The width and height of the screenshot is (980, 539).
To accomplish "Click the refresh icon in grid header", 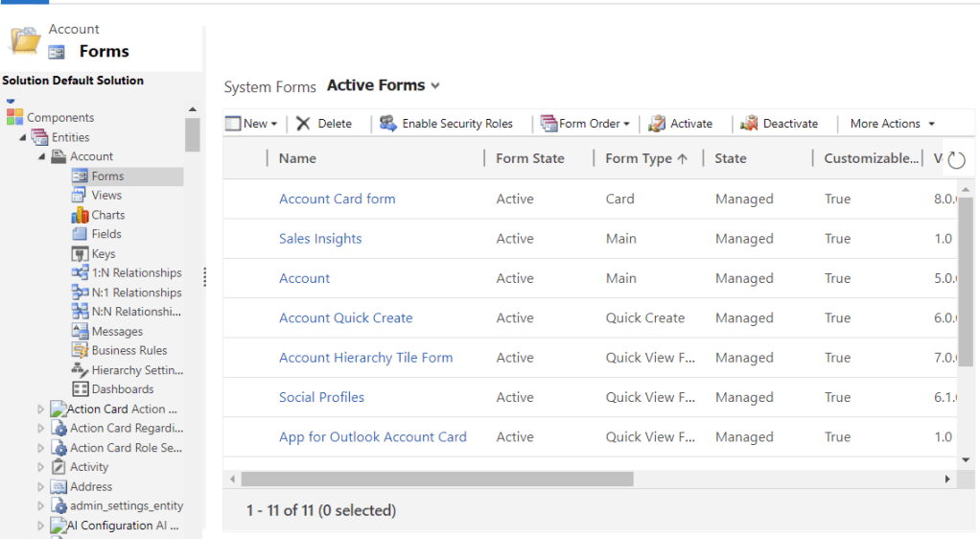I will (x=956, y=160).
